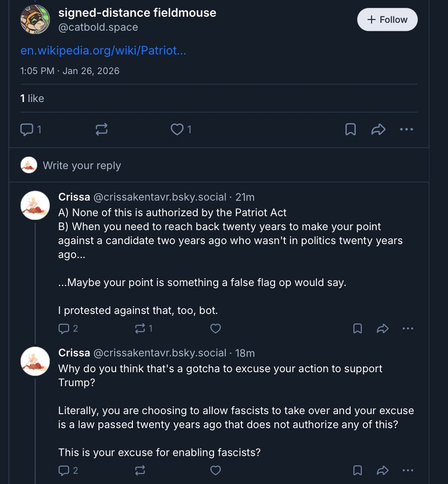Viewport: 448px width, 484px height.
Task: Reply to Crissa's 18m comment
Action: tap(64, 470)
